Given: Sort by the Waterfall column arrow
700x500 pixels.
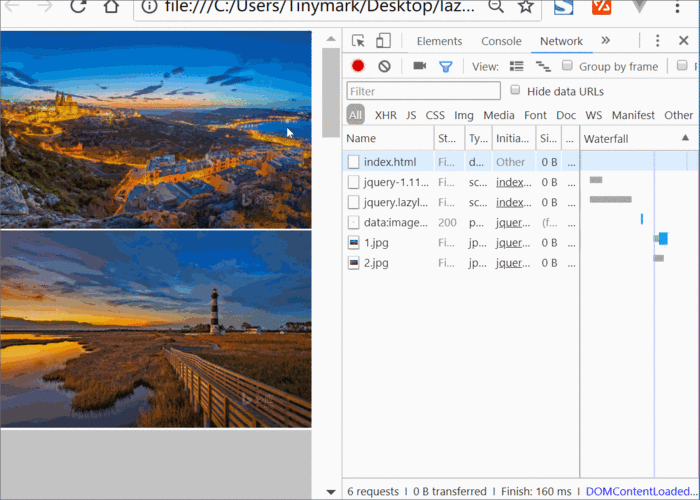Looking at the screenshot, I should [685, 138].
